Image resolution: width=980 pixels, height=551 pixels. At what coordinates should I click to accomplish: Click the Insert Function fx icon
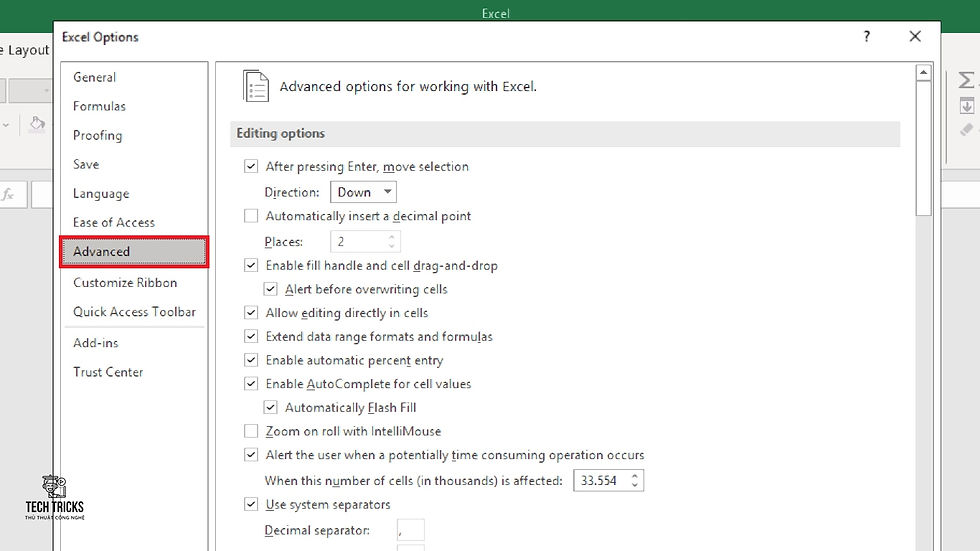pos(8,195)
